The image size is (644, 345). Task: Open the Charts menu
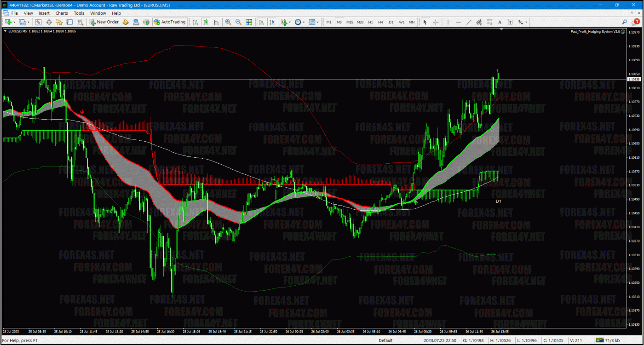click(x=62, y=13)
